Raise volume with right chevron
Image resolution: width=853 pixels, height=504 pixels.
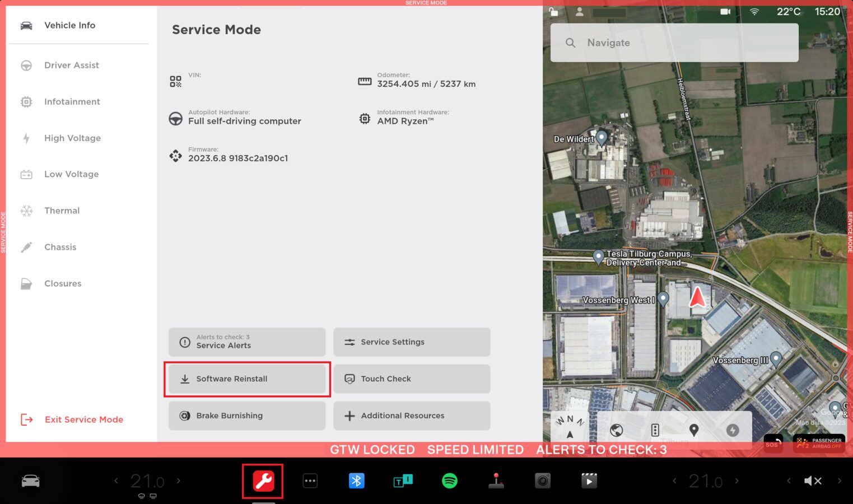pyautogui.click(x=839, y=480)
